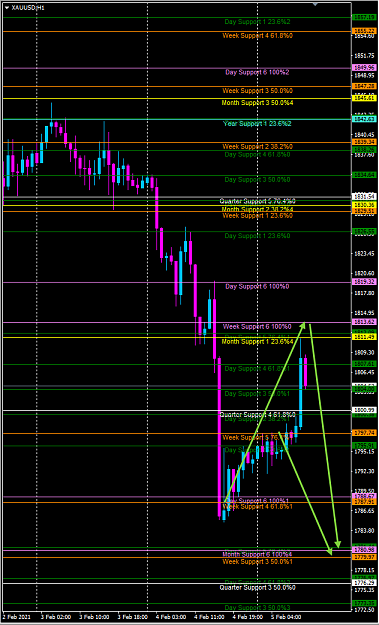
Task: Select the Week Support 2 38.2%0 label
Action: pyautogui.click(x=257, y=147)
